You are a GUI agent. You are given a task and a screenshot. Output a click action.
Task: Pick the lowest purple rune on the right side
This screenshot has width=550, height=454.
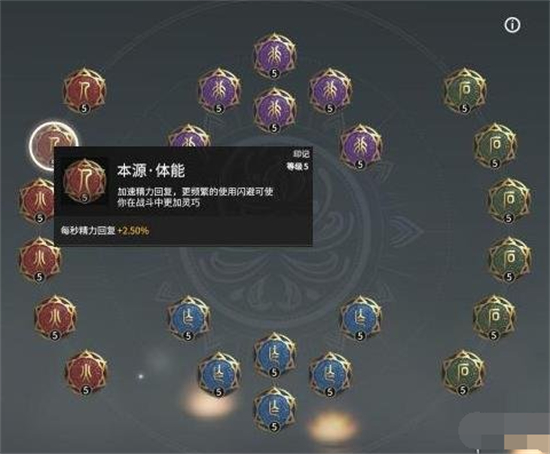tap(360, 147)
